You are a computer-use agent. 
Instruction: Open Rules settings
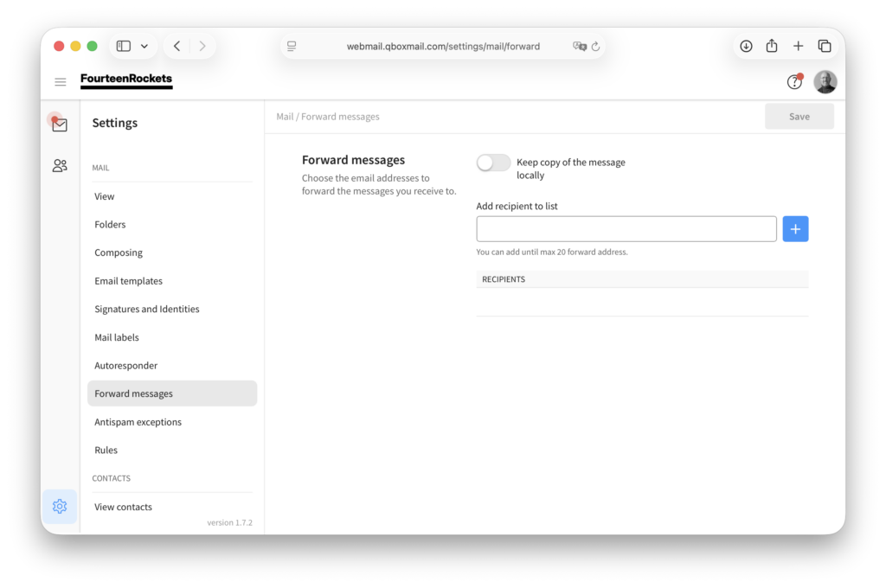click(x=172, y=451)
